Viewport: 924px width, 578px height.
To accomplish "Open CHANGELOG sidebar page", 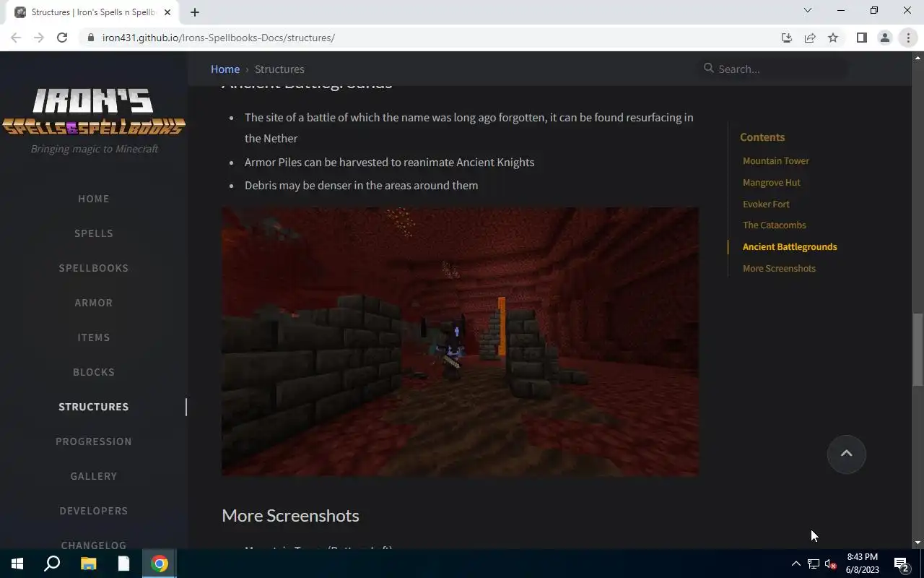I will pyautogui.click(x=94, y=545).
